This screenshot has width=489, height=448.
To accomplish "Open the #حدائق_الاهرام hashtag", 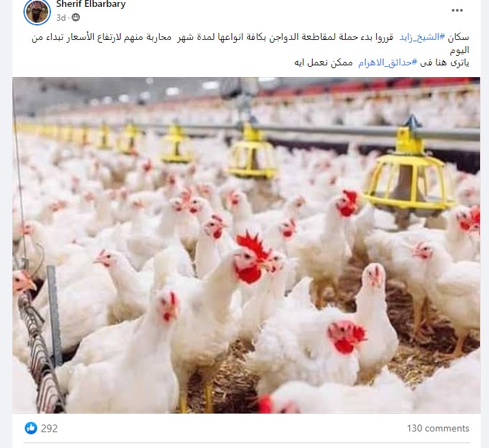I will [388, 63].
